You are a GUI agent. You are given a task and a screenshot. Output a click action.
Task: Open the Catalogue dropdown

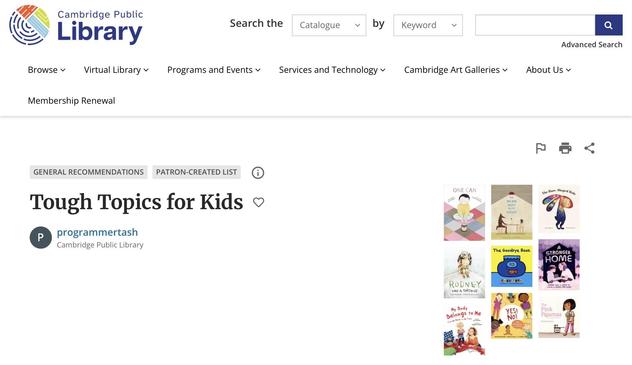[329, 25]
